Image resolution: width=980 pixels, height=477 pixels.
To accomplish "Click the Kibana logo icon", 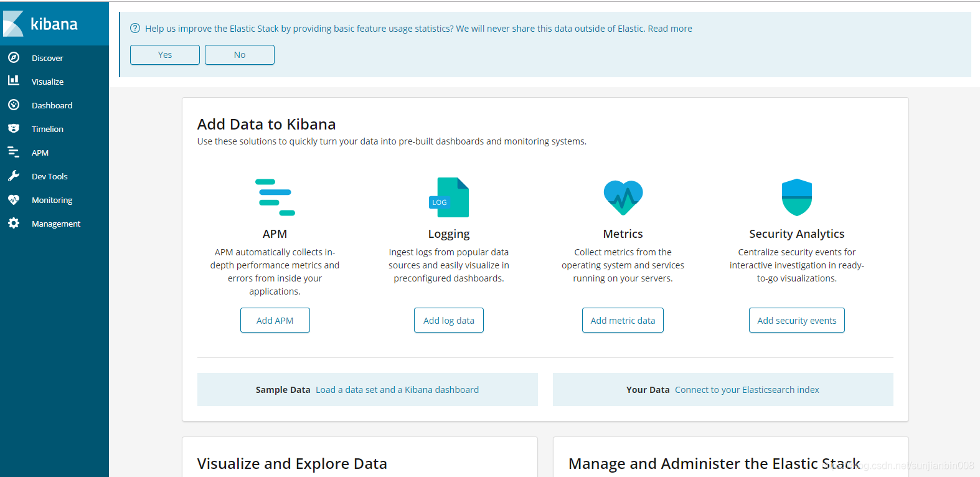I will point(13,24).
